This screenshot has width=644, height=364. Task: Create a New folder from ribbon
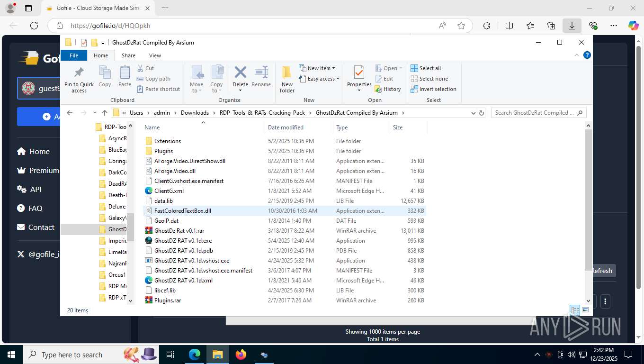287,79
